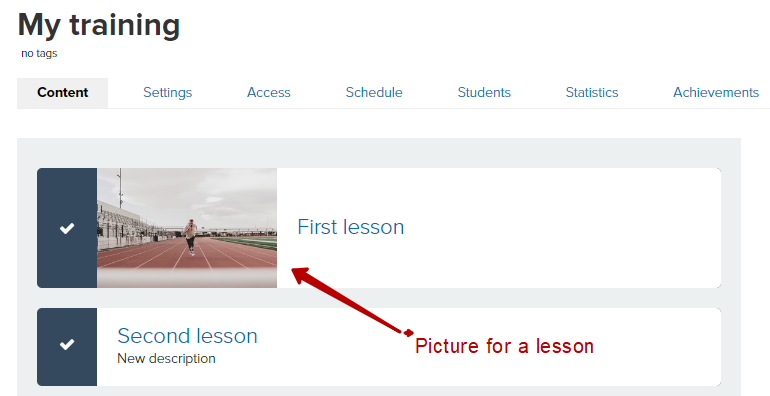Click the running track lesson thumbnail
This screenshot has width=770, height=396.
[187, 228]
